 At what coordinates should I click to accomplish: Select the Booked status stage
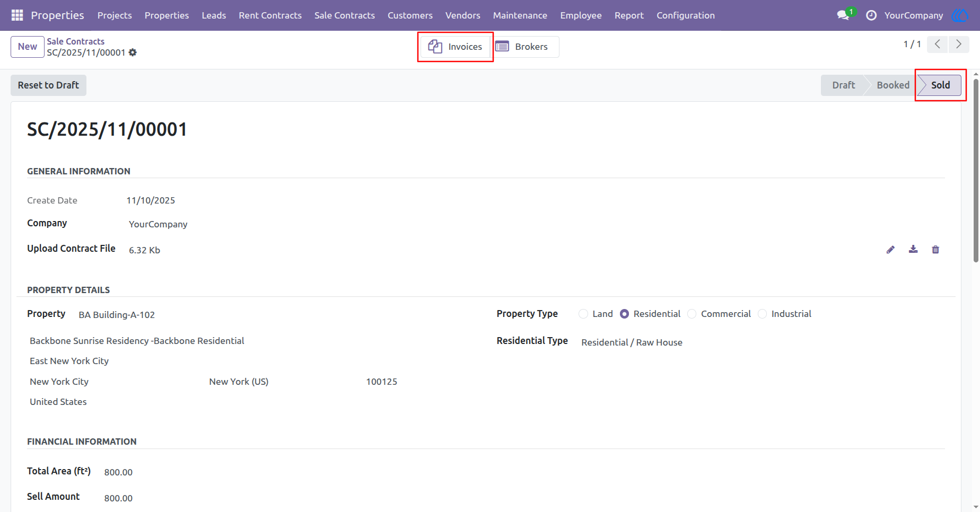(x=893, y=85)
